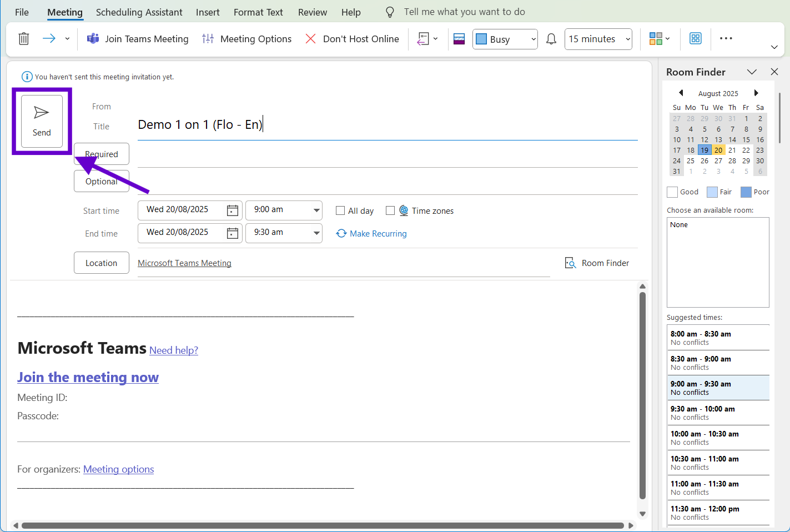
Task: Go to next month in Room Finder calendar
Action: pyautogui.click(x=756, y=93)
